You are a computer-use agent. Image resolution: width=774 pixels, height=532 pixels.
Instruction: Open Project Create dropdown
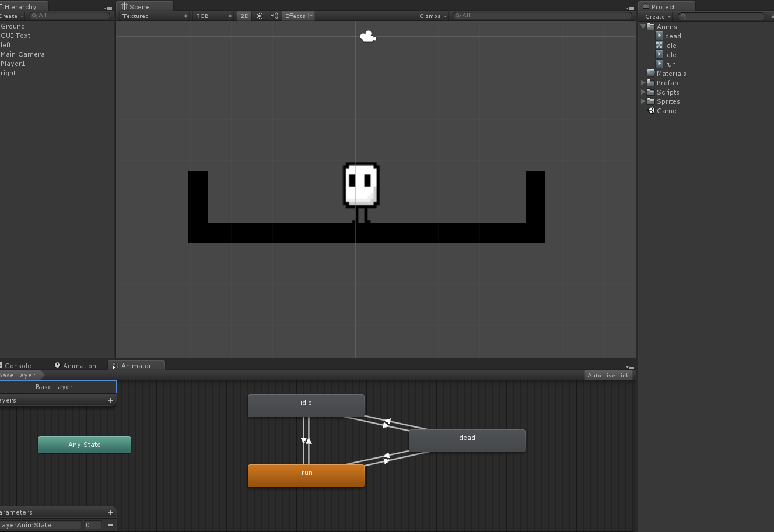tap(659, 16)
